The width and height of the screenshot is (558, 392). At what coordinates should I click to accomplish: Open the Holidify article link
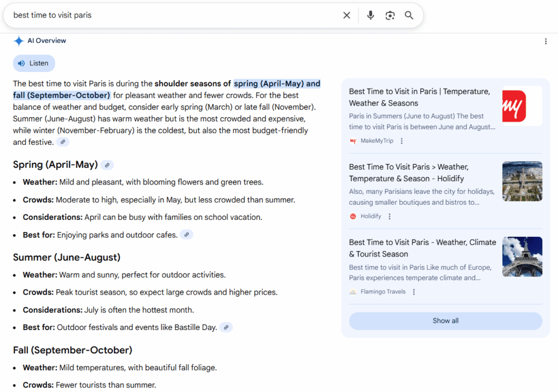[x=421, y=173]
